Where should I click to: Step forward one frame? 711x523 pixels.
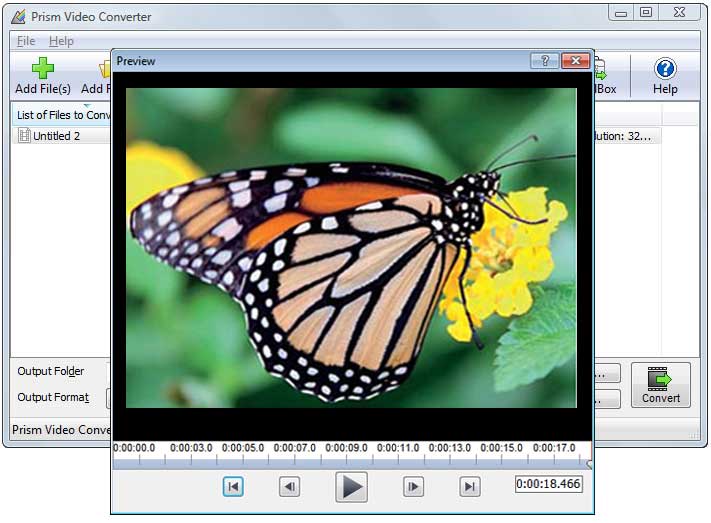pos(413,487)
